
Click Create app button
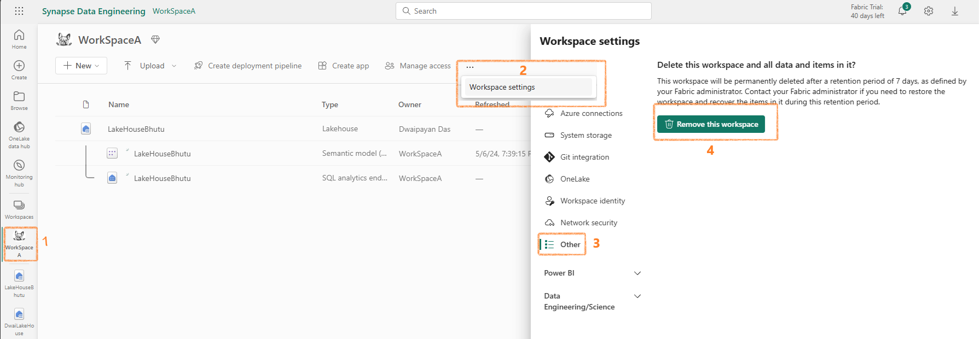pyautogui.click(x=344, y=66)
